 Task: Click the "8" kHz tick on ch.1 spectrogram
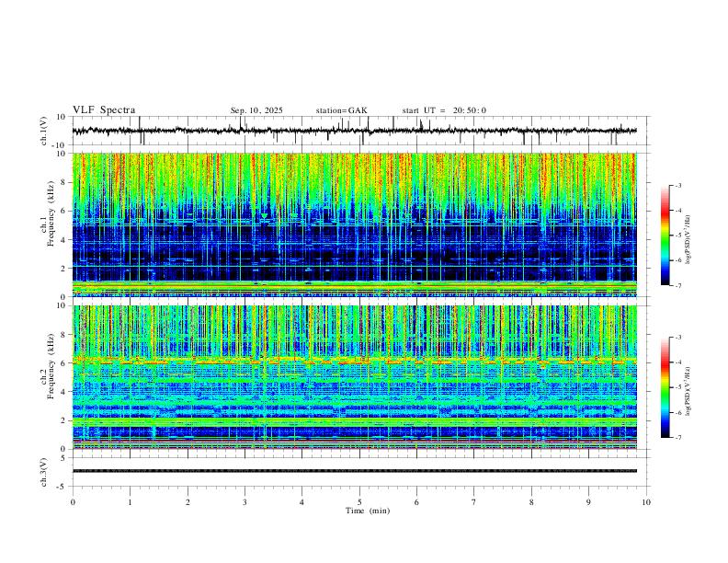point(63,182)
